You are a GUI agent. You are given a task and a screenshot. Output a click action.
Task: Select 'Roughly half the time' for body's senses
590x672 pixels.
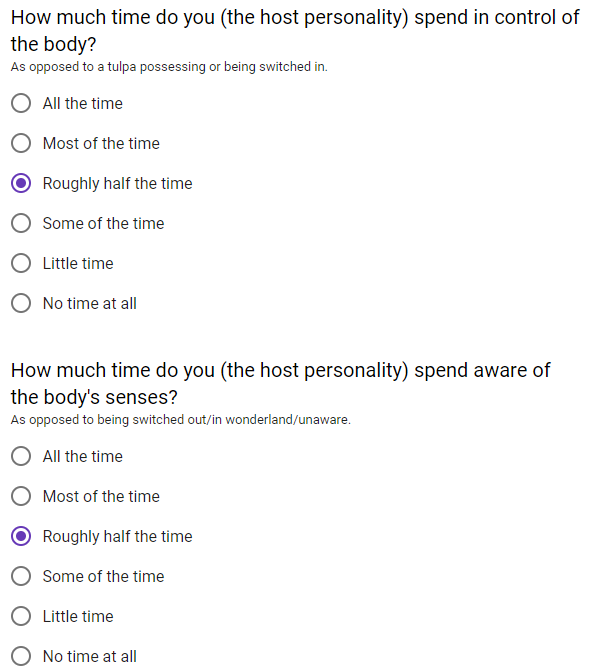pyautogui.click(x=21, y=537)
